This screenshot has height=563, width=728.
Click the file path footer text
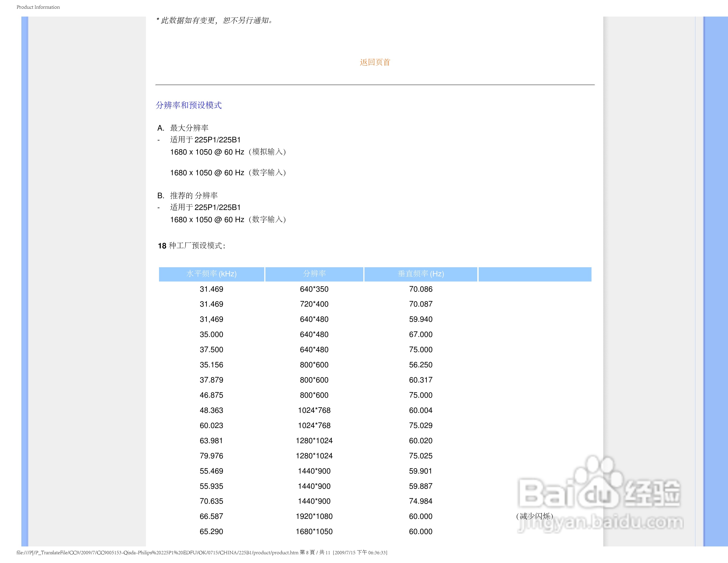pyautogui.click(x=202, y=553)
